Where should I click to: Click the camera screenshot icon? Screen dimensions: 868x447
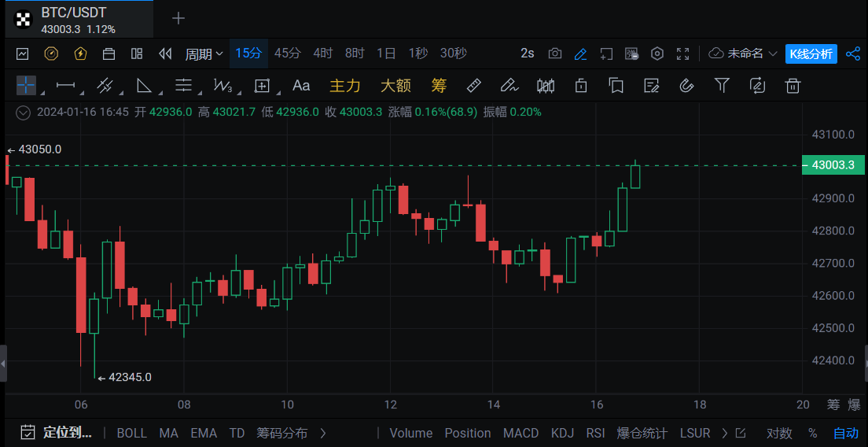tap(555, 54)
